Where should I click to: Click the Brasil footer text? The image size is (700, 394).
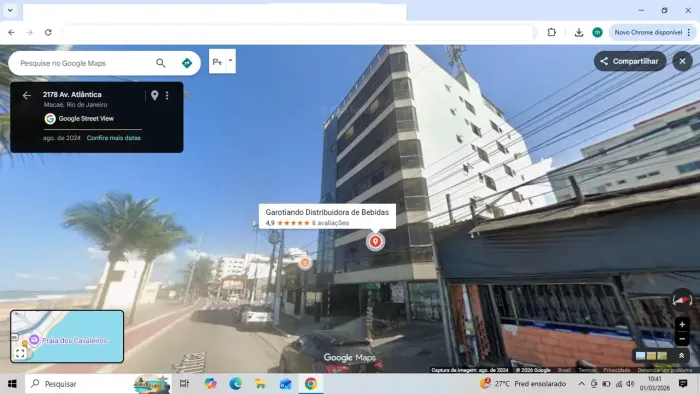[564, 370]
